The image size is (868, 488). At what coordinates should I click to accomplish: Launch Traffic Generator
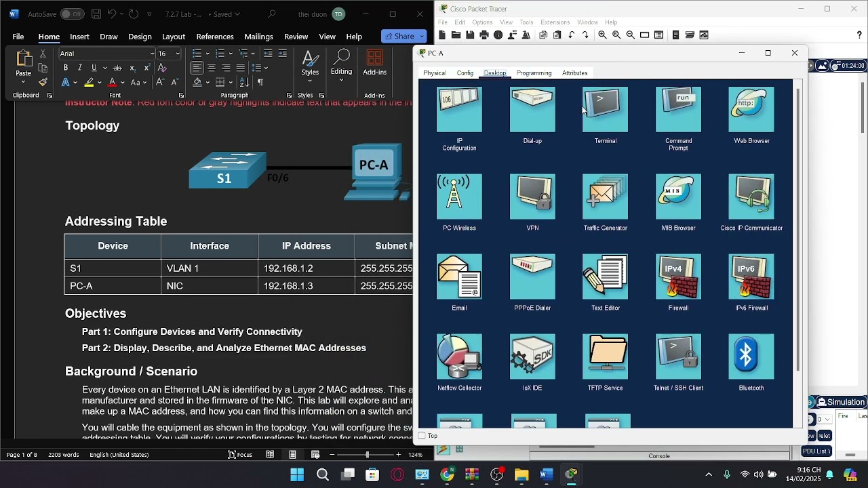pos(605,197)
